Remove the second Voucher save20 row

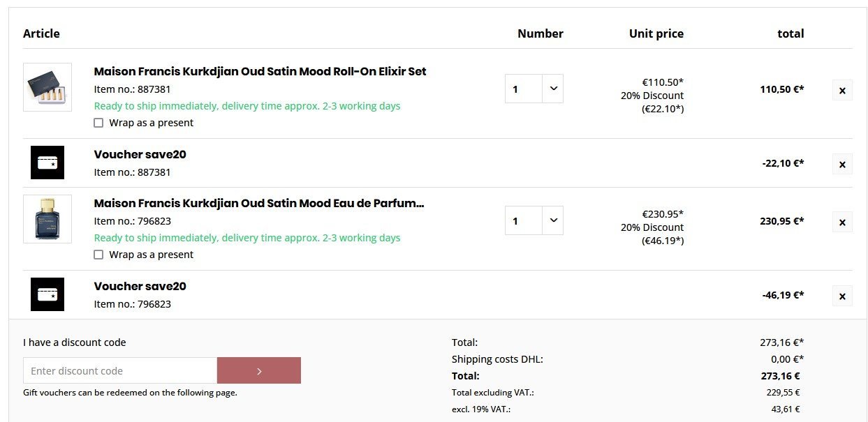point(842,296)
